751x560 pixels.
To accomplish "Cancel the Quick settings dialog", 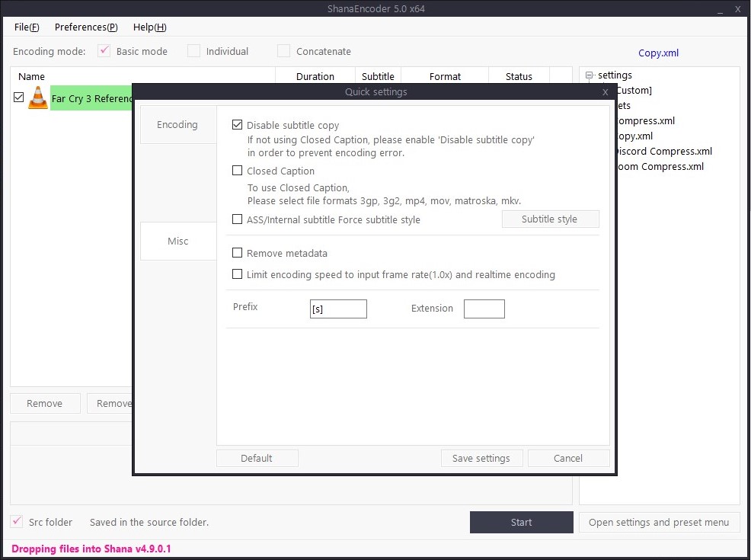I will tap(568, 459).
